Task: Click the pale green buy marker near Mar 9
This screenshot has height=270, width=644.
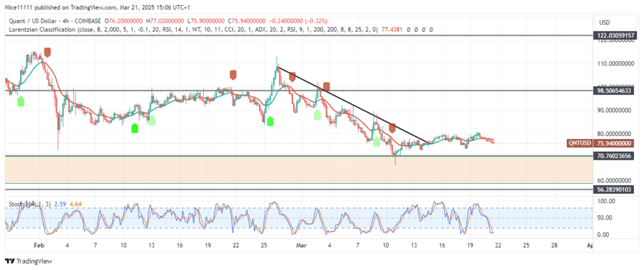Action: (377, 142)
